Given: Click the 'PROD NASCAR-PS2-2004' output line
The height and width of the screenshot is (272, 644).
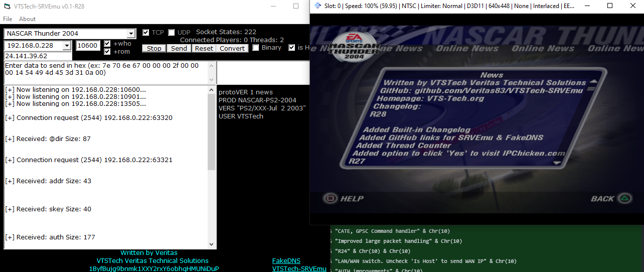Looking at the screenshot, I should click(x=257, y=100).
